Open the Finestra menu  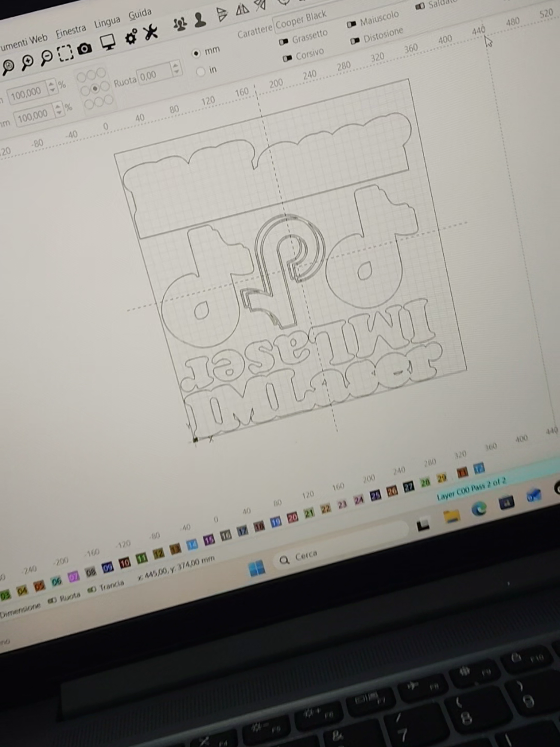pyautogui.click(x=71, y=31)
